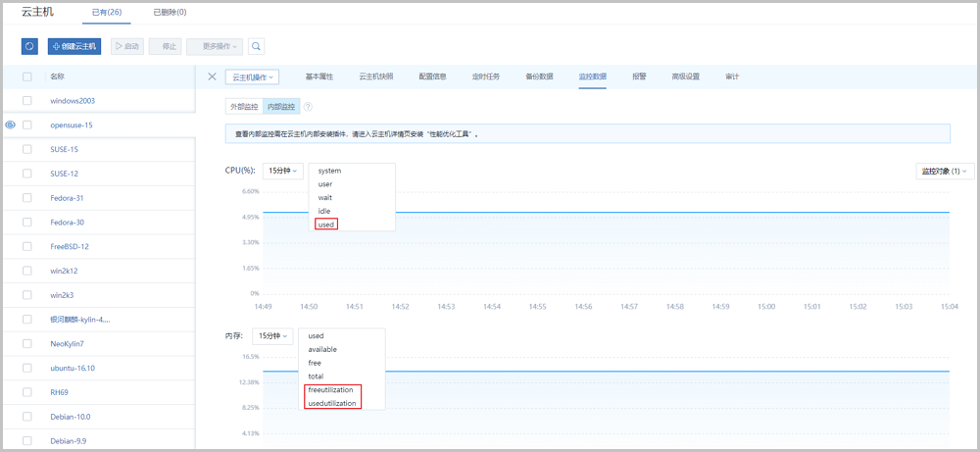Click the eye icon beside opensuse-15
Screen dimensions: 980x452
pyautogui.click(x=11, y=126)
